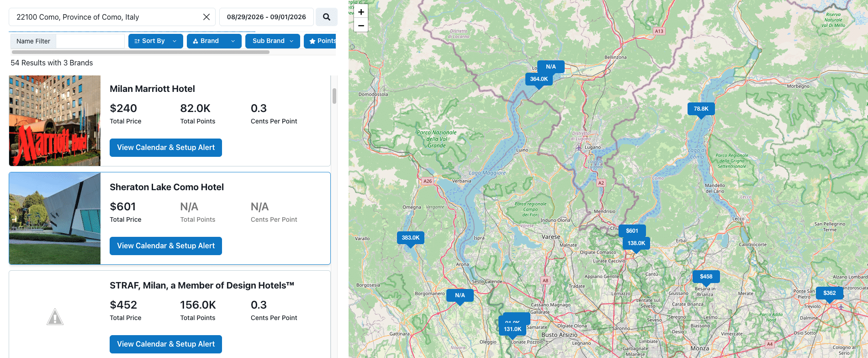
Task: Click the Name Filter text input
Action: (90, 41)
